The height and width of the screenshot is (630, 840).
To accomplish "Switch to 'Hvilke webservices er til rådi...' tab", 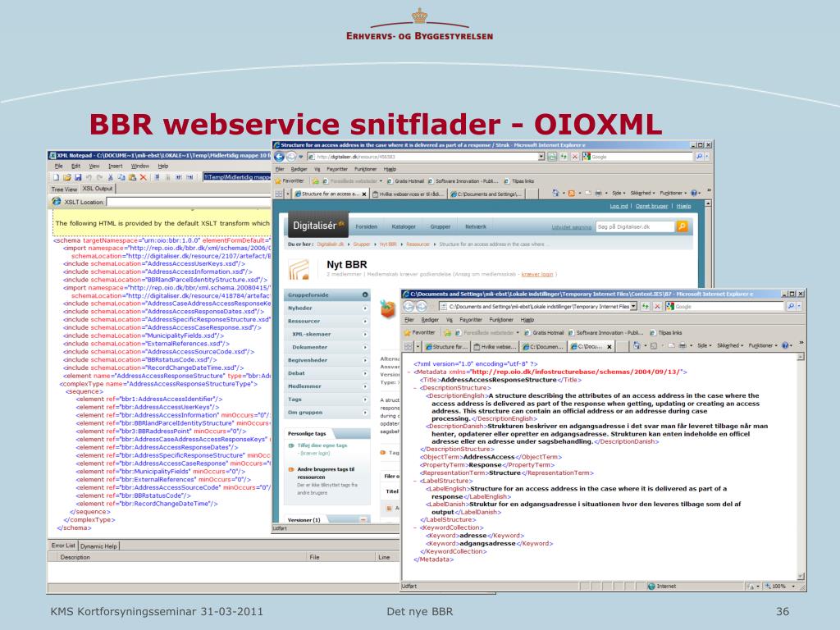I will (x=409, y=194).
